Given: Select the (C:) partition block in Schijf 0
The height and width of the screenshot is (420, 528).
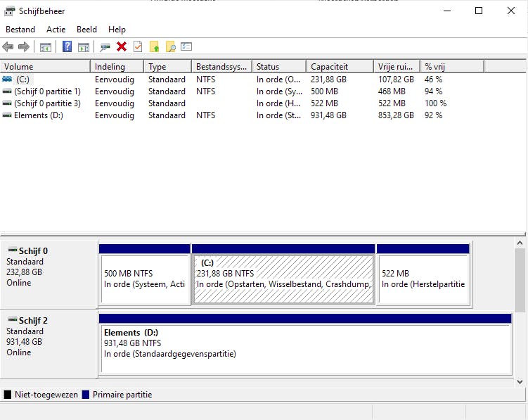Looking at the screenshot, I should 283,279.
